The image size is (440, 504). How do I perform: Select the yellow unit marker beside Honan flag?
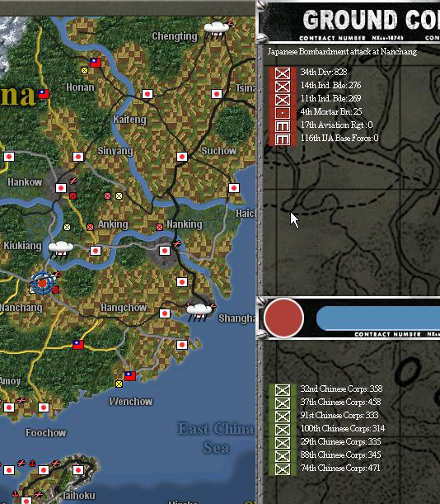click(x=85, y=70)
